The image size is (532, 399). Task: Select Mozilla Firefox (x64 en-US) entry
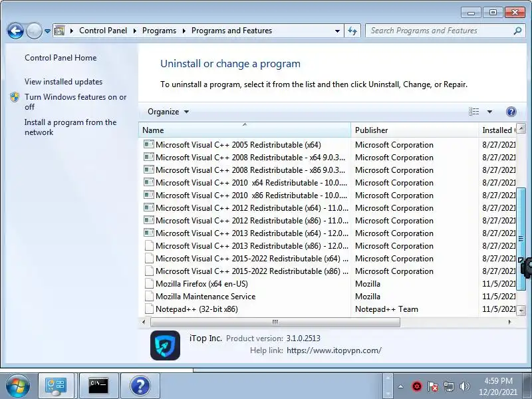[327, 284]
